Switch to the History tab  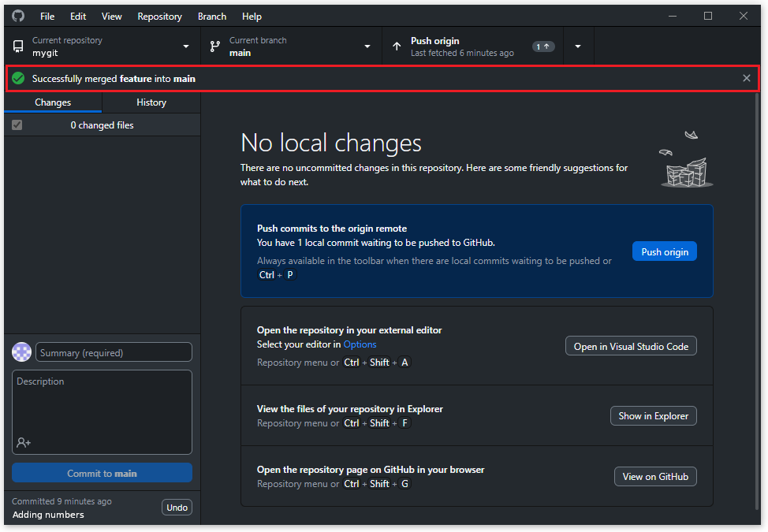pos(151,102)
